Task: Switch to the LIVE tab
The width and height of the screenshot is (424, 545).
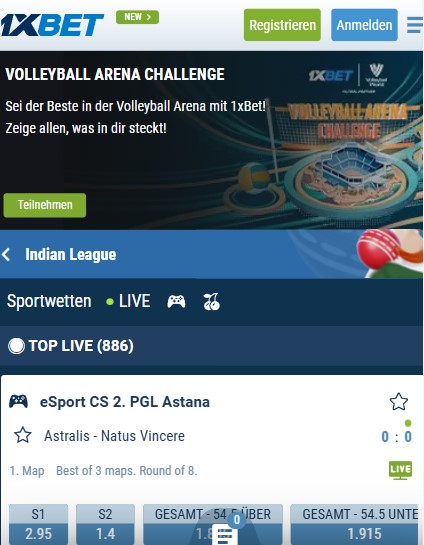Action: (128, 301)
